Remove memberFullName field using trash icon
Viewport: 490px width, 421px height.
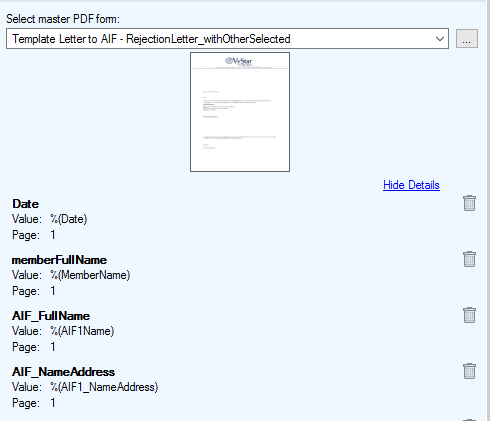(469, 259)
